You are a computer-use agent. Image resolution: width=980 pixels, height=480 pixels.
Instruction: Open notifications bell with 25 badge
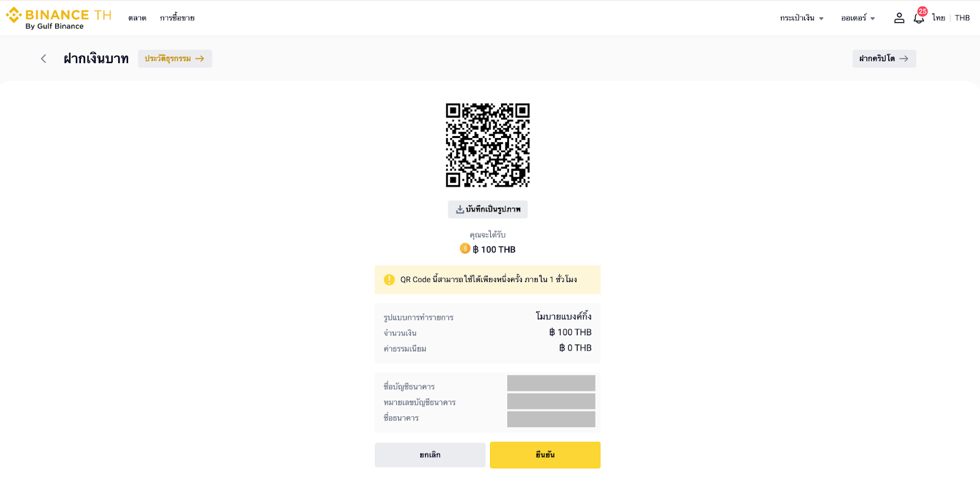click(919, 18)
